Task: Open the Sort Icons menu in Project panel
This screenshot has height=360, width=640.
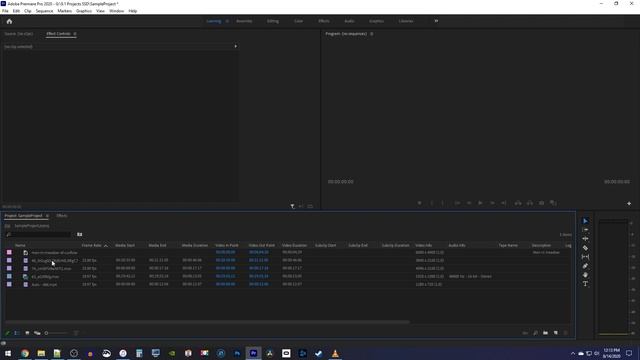Action: click(x=76, y=333)
